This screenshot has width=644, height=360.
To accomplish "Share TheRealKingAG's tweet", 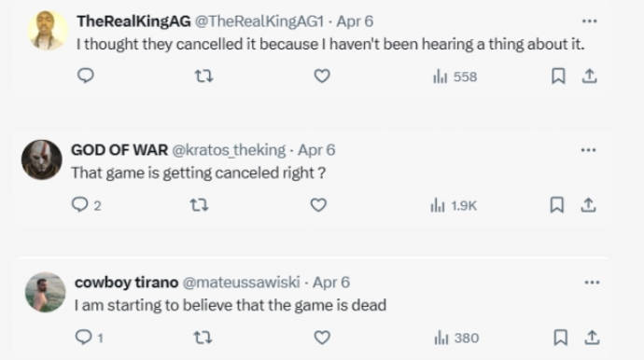I will (589, 76).
